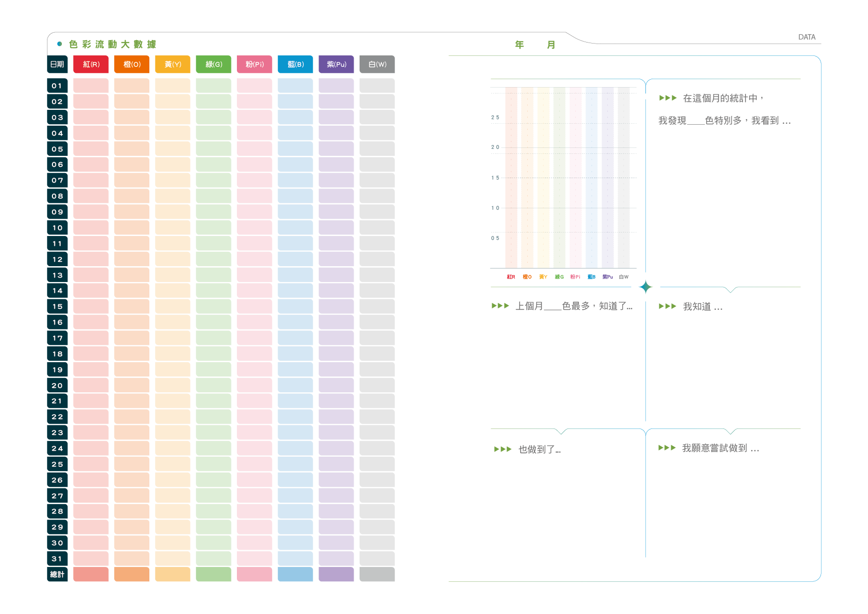868x614 pixels.
Task: Select the 藍(B) column header
Action: 295,64
